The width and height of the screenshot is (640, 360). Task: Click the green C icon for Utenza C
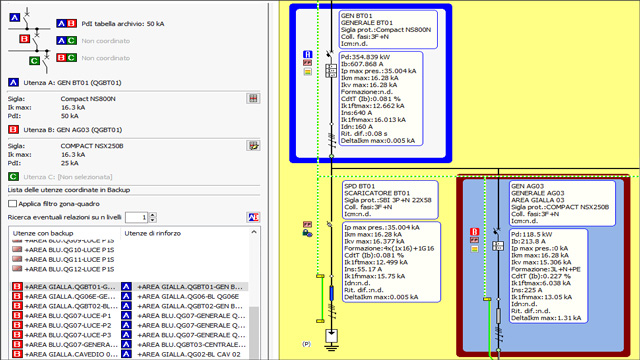point(13,176)
